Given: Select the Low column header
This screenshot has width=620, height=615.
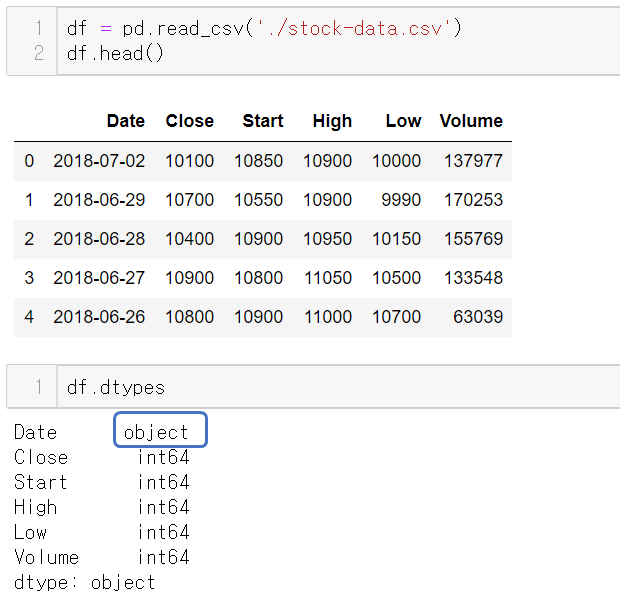Looking at the screenshot, I should point(404,121).
